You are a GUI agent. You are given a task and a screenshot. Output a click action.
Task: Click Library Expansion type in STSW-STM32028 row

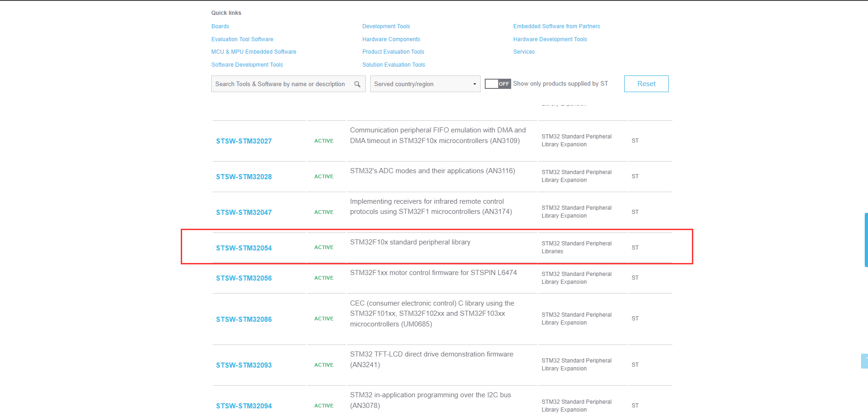577,176
